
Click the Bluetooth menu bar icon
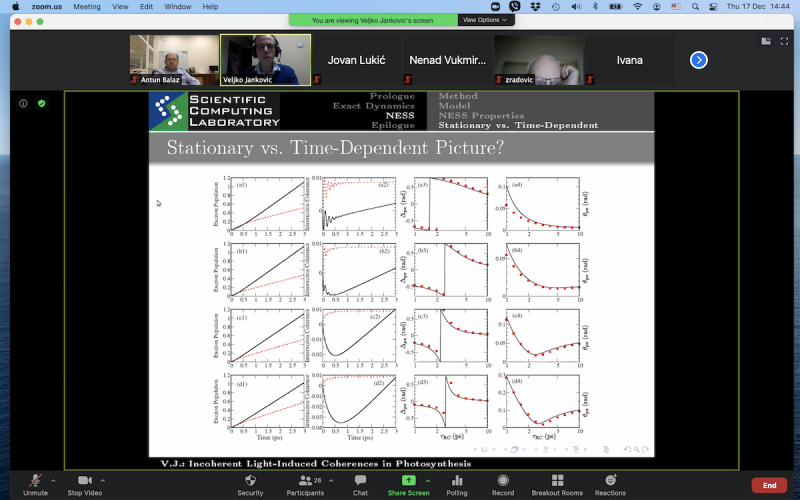point(595,7)
